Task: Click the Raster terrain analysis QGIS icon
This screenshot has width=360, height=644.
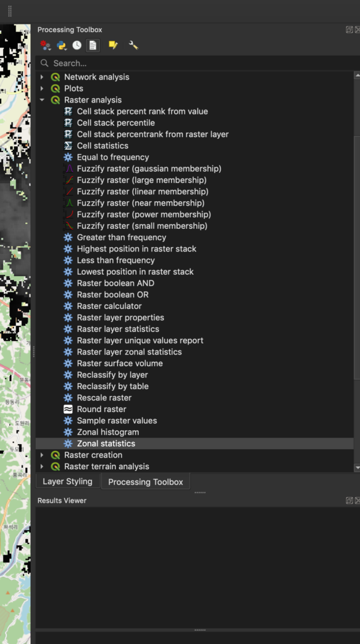Action: point(55,467)
